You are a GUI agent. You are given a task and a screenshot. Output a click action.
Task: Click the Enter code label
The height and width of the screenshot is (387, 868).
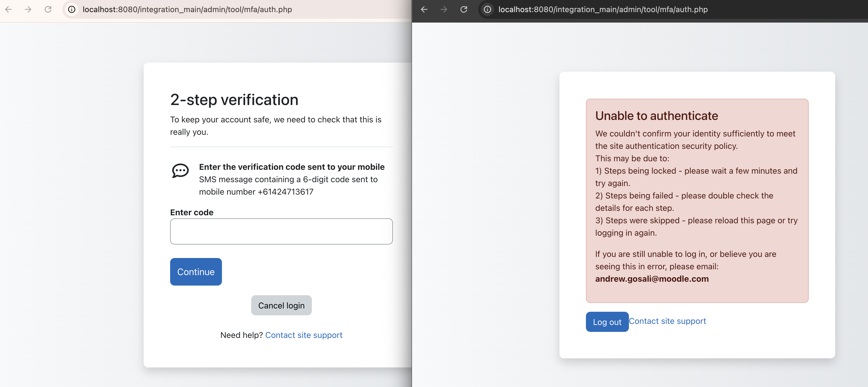(x=192, y=213)
